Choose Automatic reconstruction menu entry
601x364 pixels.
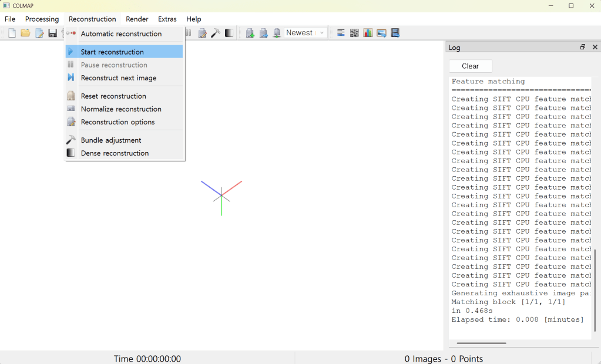[x=121, y=33]
